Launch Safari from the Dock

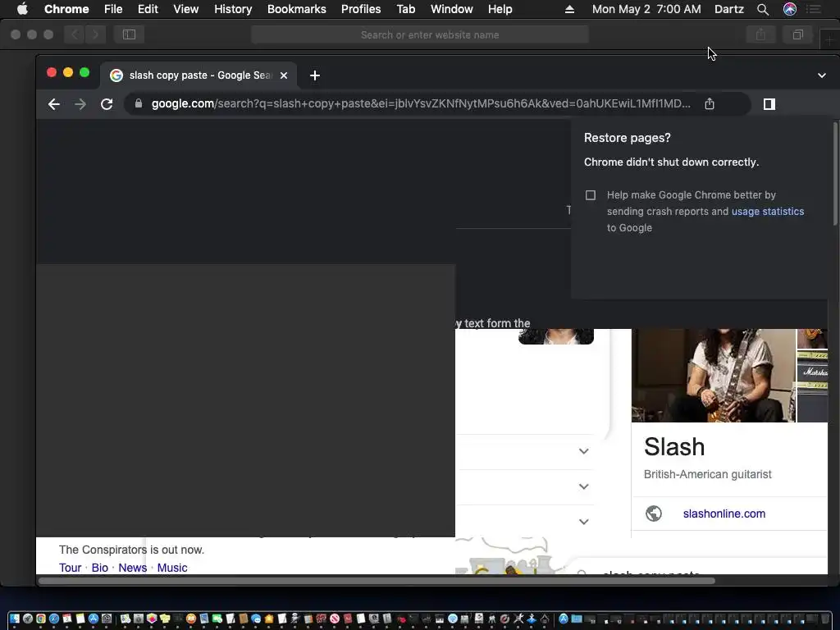pyautogui.click(x=54, y=619)
